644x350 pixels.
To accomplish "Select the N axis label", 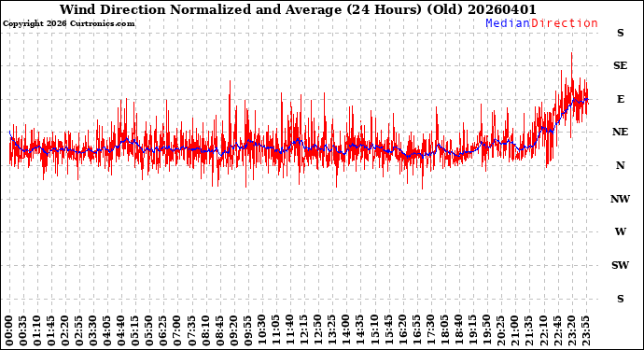I will tap(620, 165).
